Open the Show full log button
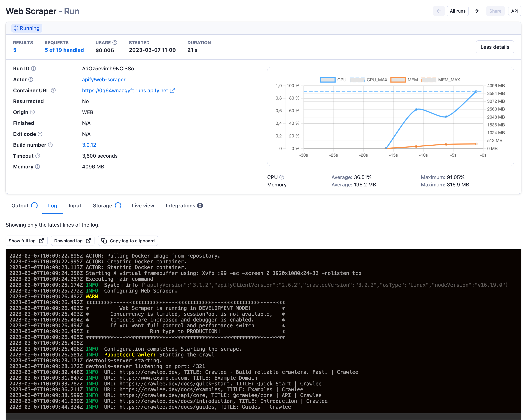 tap(26, 241)
